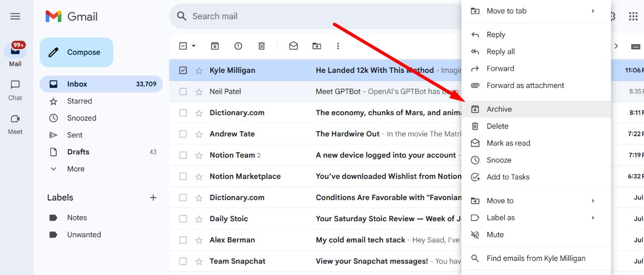Open email 'The economy, chunks of Mars'
Screen dimensions: 644x275
click(x=388, y=113)
